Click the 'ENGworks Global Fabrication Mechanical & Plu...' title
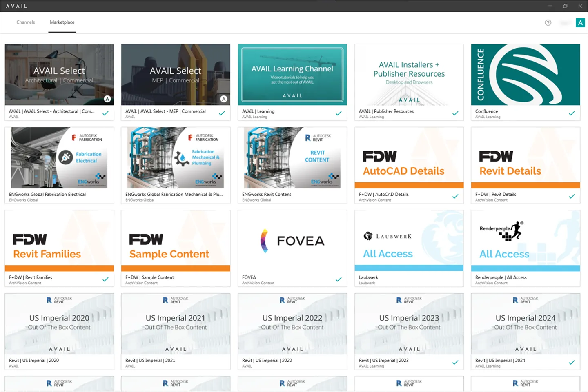This screenshot has width=588, height=392. point(174,195)
